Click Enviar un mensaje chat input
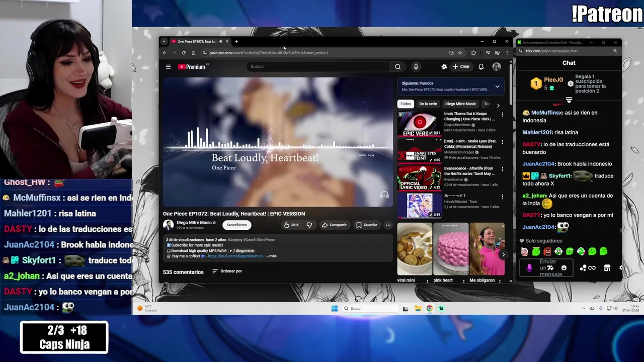Viewport: 644px width, 362px height. 547,267
